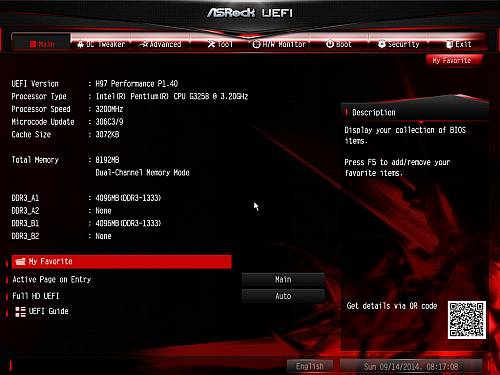Click the DDR3_A1 4096MB value
The image size is (500, 375).
pos(128,198)
